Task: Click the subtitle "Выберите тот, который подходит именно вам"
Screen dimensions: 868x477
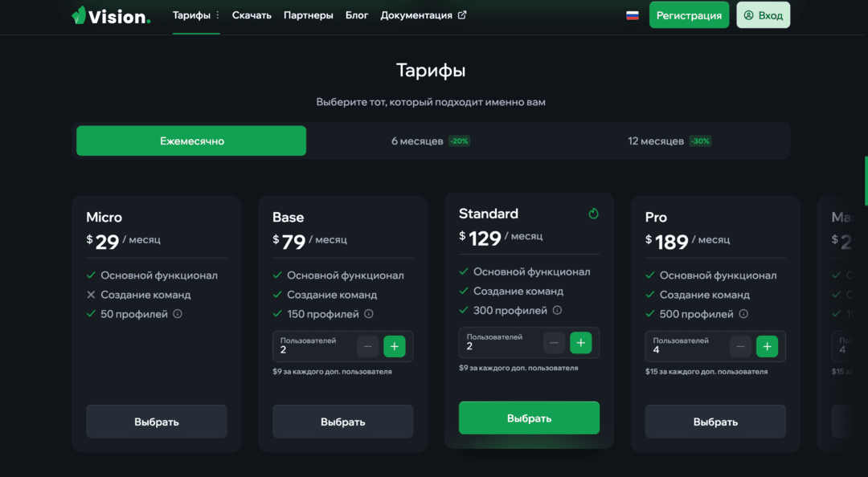Action: [431, 102]
